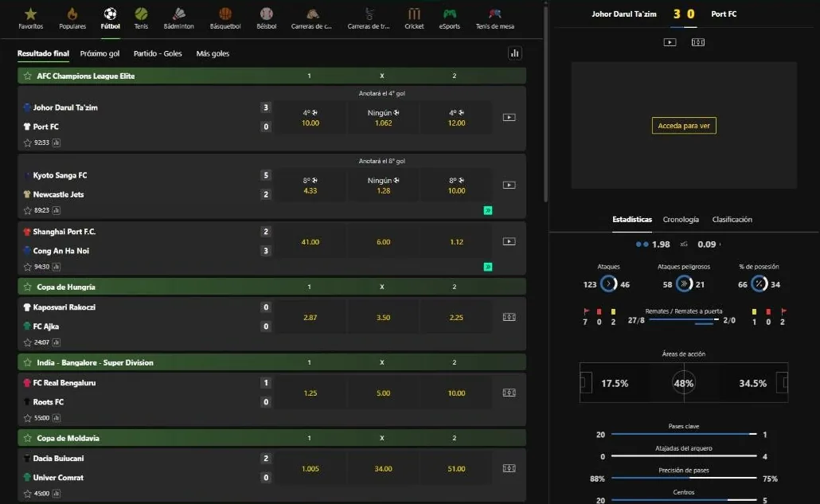Open match tracker for Kaposvari Rakoczi game
Screen dimensions: 820x504
[509, 317]
